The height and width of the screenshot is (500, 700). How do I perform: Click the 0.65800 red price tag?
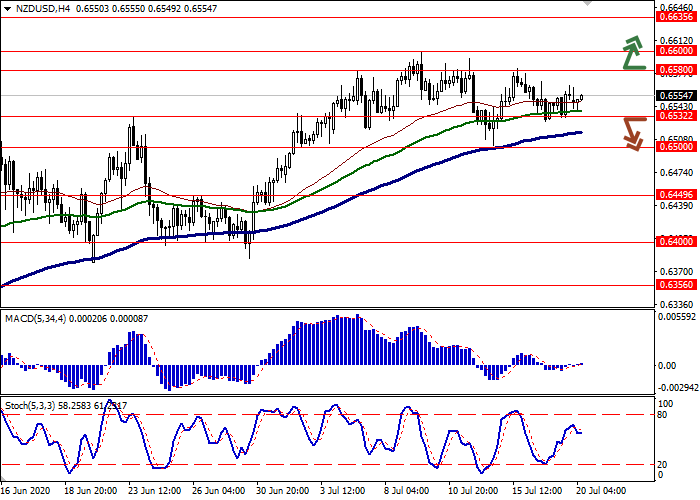tap(676, 70)
